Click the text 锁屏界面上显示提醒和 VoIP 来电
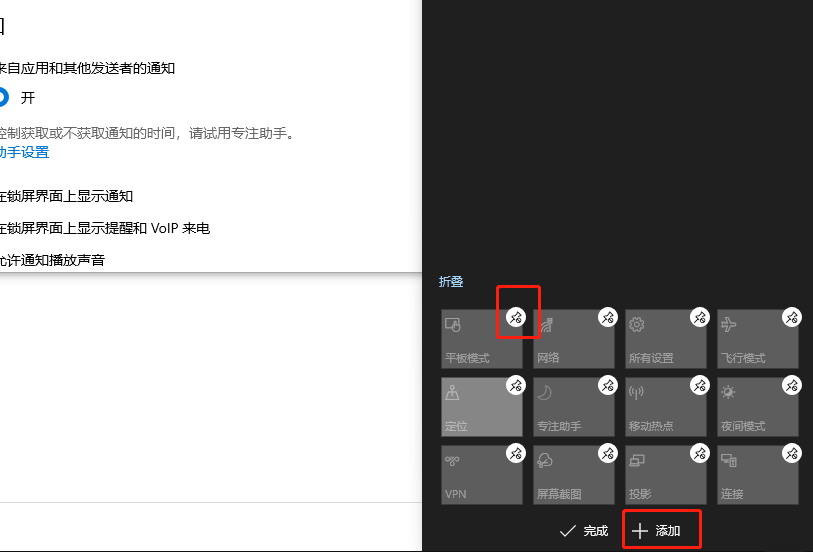Screen dimensions: 813x552 pyautogui.click(x=108, y=229)
